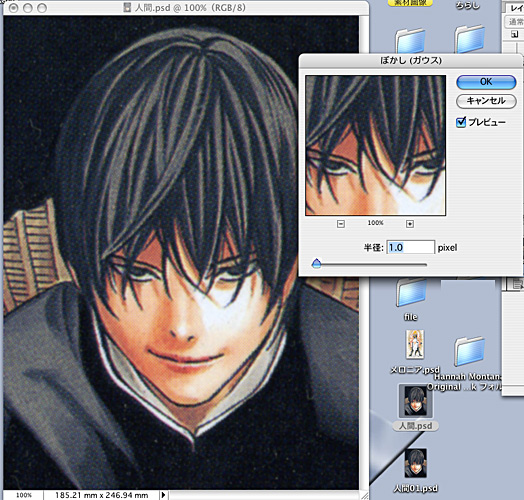Click the キャンセル button
This screenshot has width=524, height=500.
486,101
